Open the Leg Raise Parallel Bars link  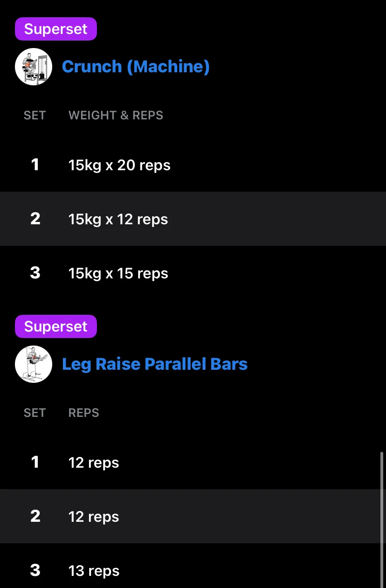[x=155, y=364]
